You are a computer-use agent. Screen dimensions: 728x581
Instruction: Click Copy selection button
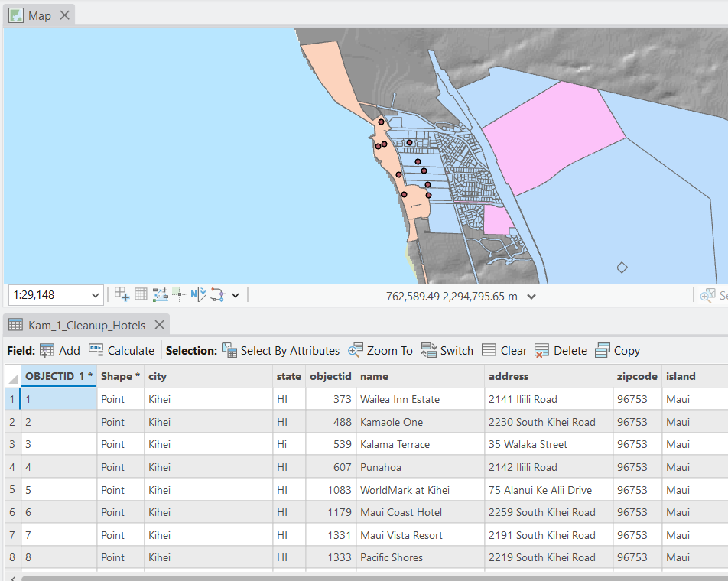pyautogui.click(x=618, y=351)
